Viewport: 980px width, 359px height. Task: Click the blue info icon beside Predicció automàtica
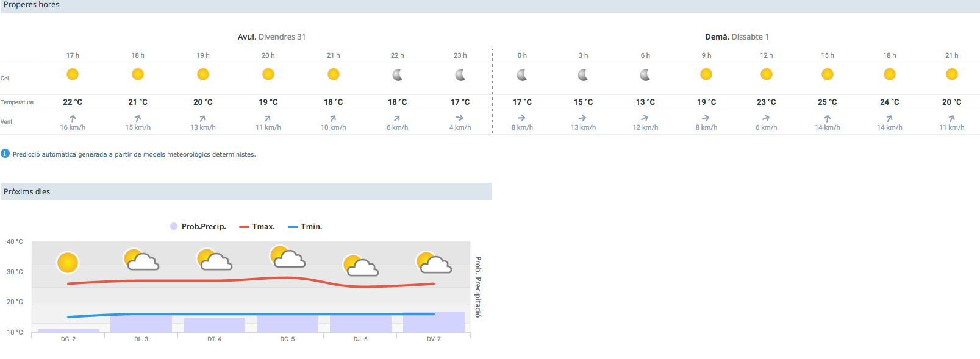pyautogui.click(x=5, y=154)
